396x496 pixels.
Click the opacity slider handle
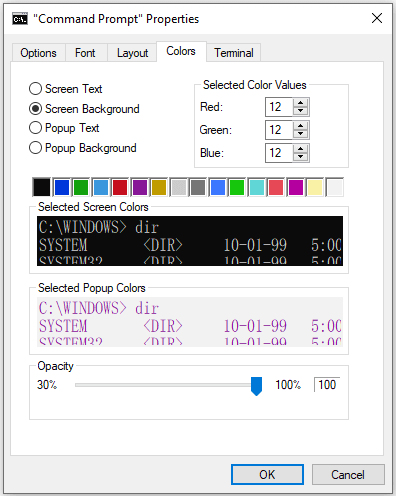256,386
